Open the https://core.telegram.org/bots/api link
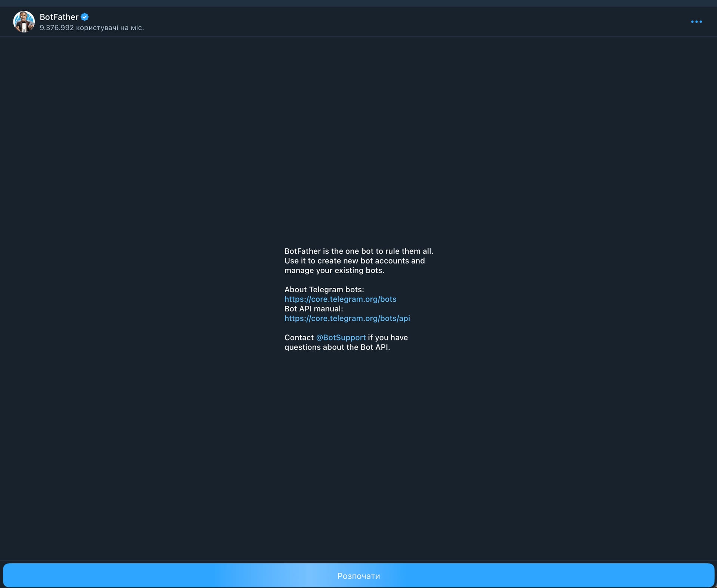Screen dimensions: 717x588 tap(347, 318)
